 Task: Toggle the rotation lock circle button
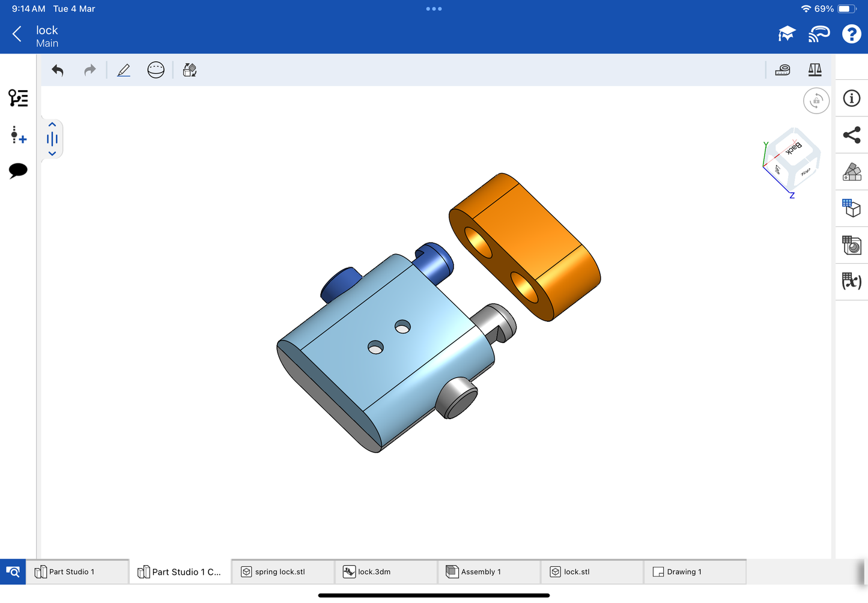click(x=816, y=101)
